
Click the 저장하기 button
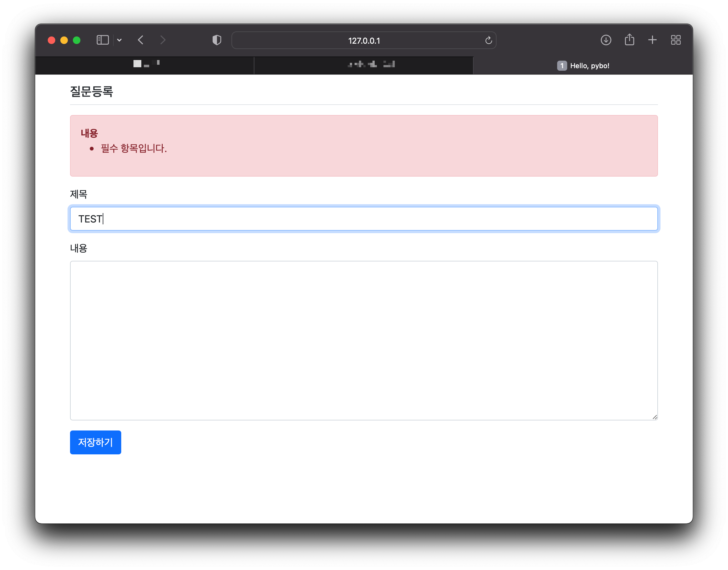click(x=95, y=442)
